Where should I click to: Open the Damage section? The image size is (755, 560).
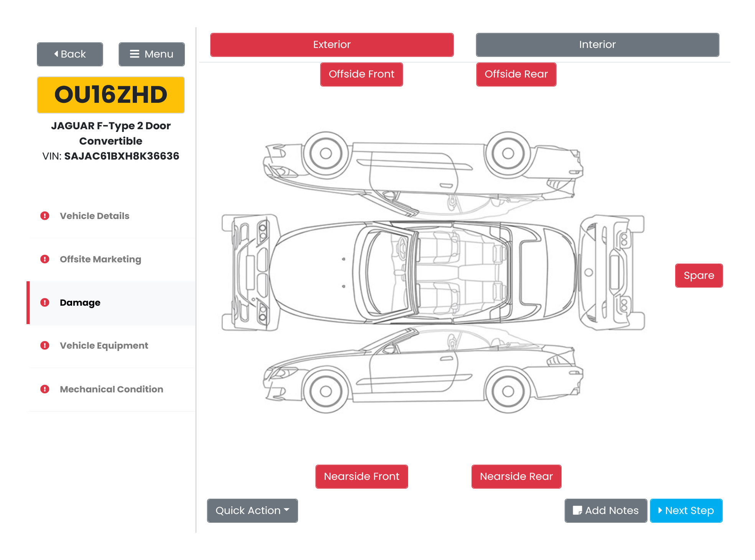pos(111,303)
